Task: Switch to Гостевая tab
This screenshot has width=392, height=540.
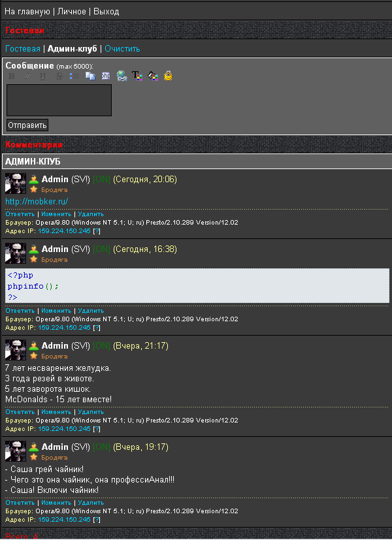Action: pos(23,49)
